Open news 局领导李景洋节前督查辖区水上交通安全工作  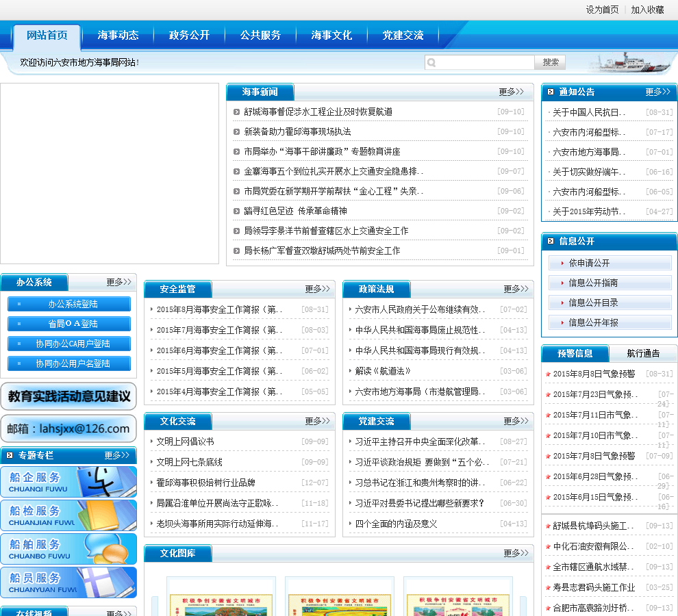(326, 231)
